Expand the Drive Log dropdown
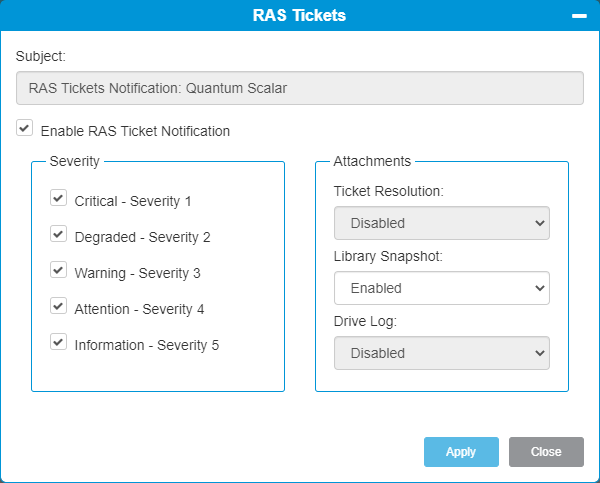This screenshot has height=483, width=600. click(x=442, y=353)
